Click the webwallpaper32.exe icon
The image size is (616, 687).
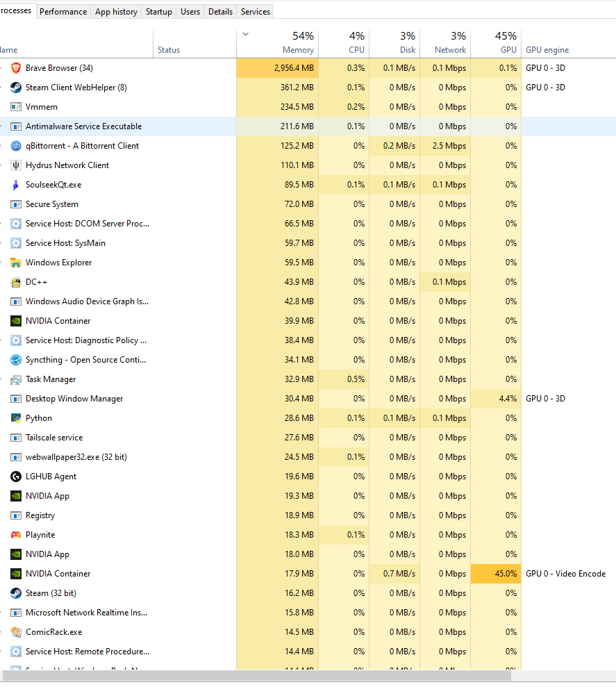pos(16,457)
